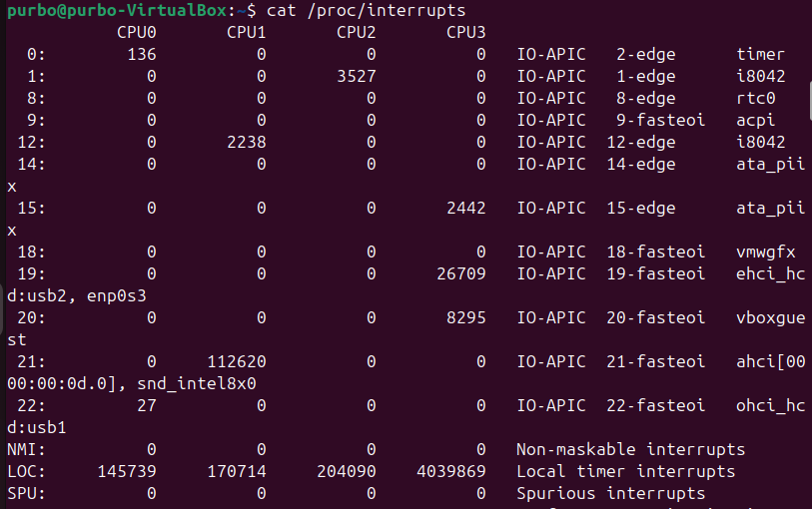The image size is (812, 509).
Task: Click the IRQ label '19:'
Action: click(x=31, y=273)
